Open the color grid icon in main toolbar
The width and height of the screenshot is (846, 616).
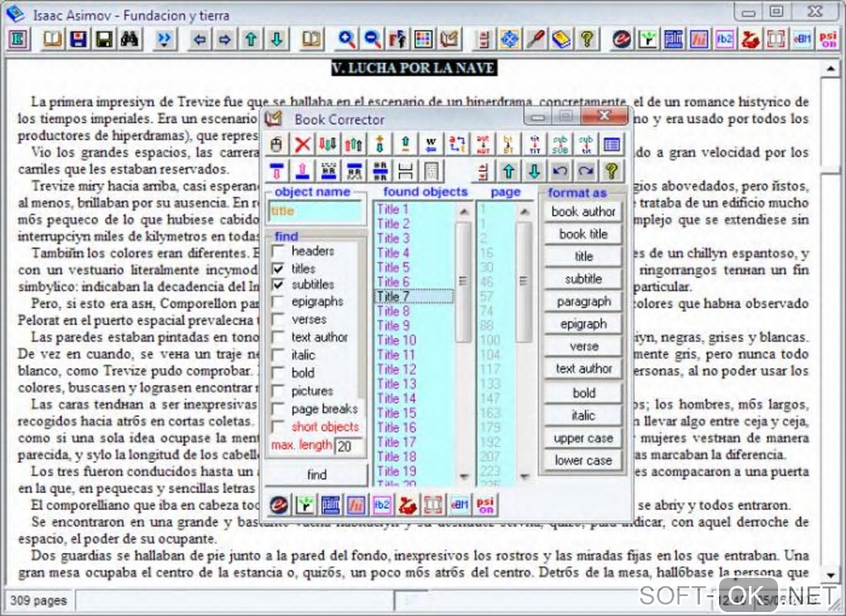(x=424, y=39)
